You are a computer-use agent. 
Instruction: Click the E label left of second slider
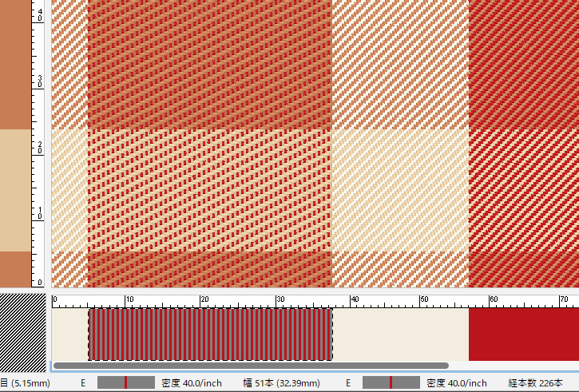pos(348,382)
